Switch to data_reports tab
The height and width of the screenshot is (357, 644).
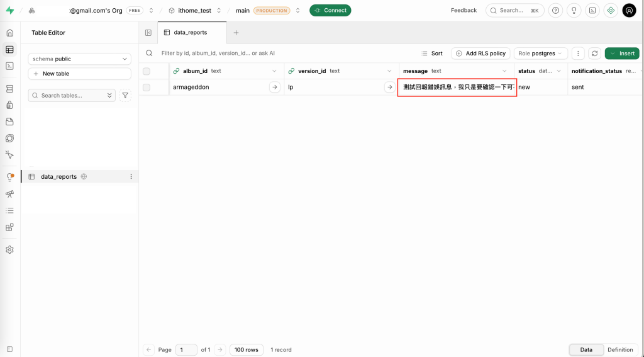(x=192, y=33)
